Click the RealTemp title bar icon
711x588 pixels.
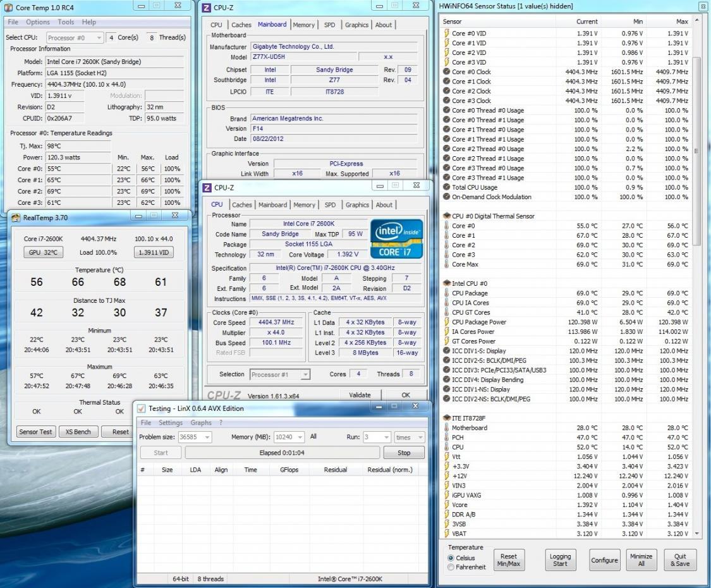16,217
